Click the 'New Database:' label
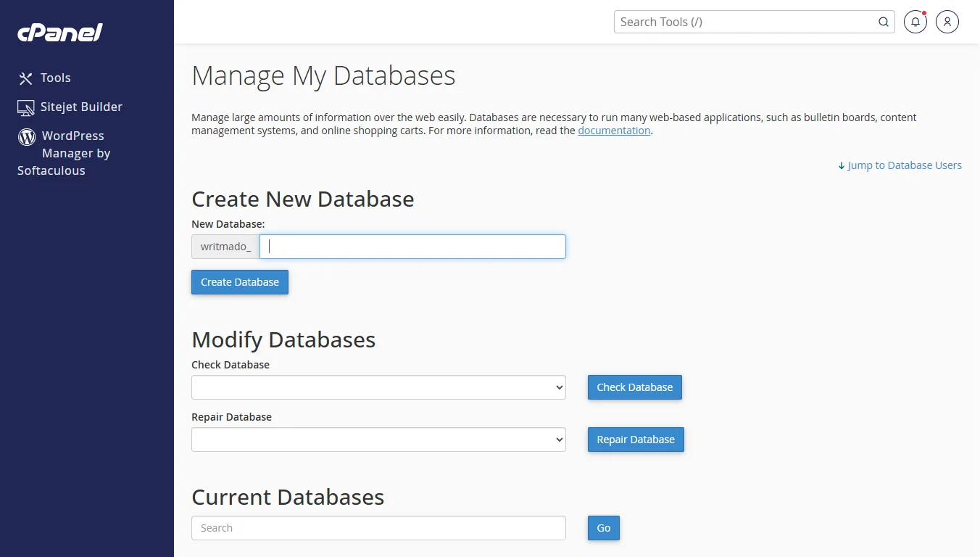Viewport: 980px width, 557px height. tap(228, 224)
